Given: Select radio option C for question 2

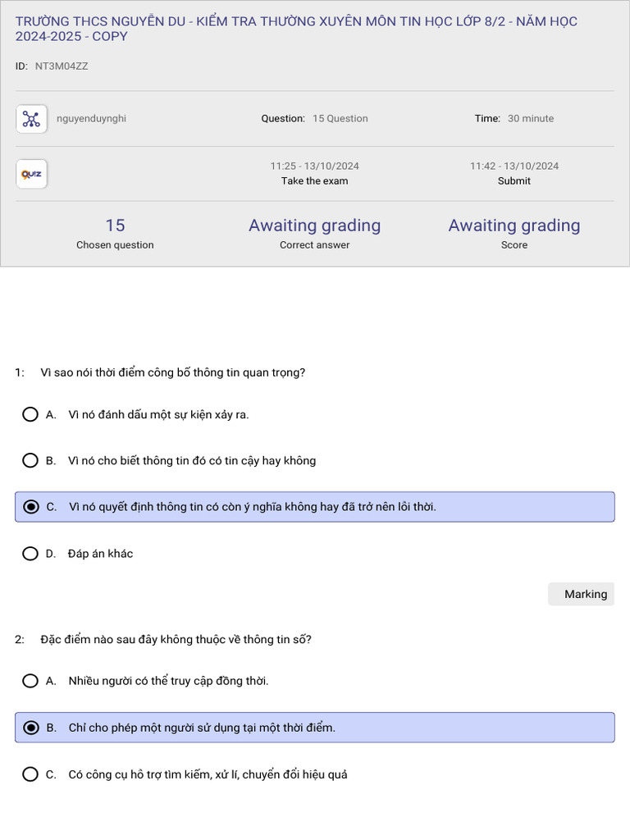Looking at the screenshot, I should (30, 774).
